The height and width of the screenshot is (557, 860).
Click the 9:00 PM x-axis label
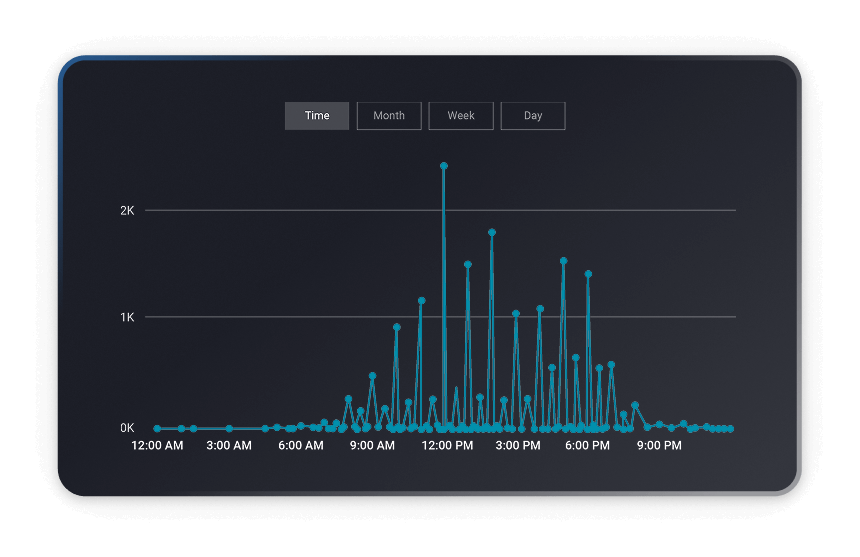(659, 446)
